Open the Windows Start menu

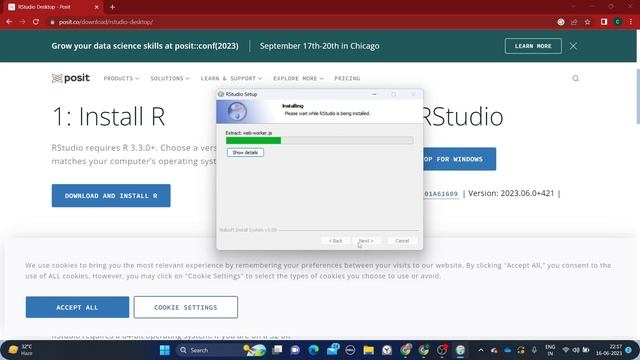pyautogui.click(x=165, y=350)
